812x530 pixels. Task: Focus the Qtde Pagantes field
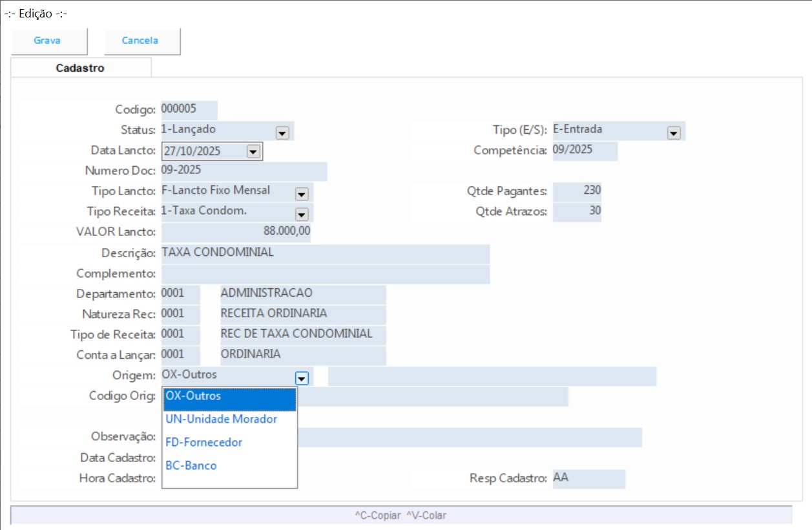(x=577, y=191)
